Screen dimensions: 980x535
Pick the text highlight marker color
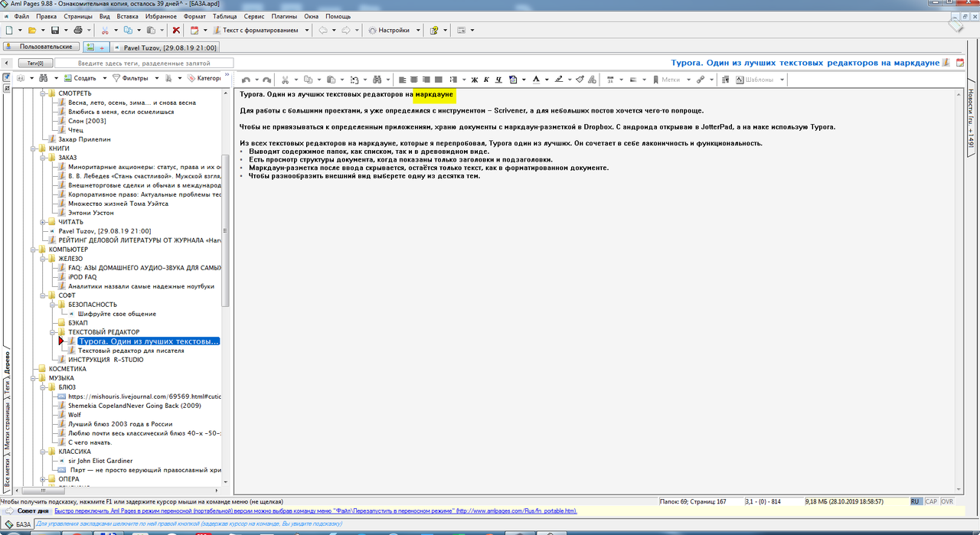(x=559, y=79)
